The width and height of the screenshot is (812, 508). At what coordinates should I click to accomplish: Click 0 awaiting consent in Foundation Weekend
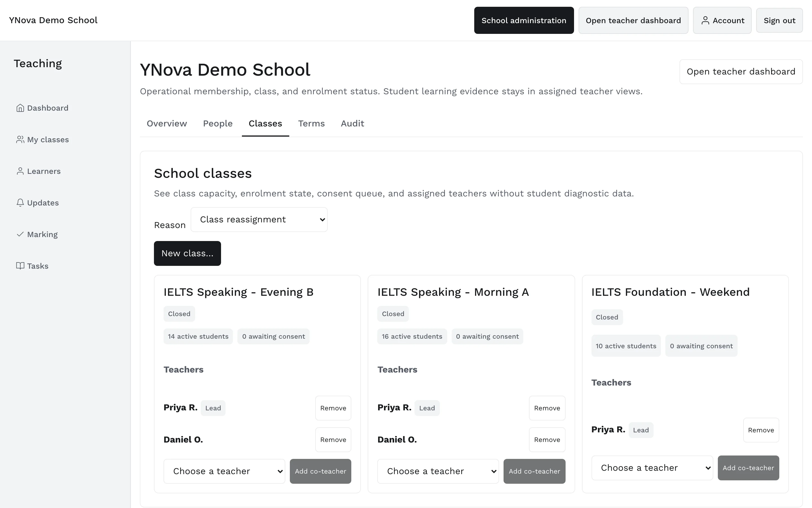(x=701, y=346)
